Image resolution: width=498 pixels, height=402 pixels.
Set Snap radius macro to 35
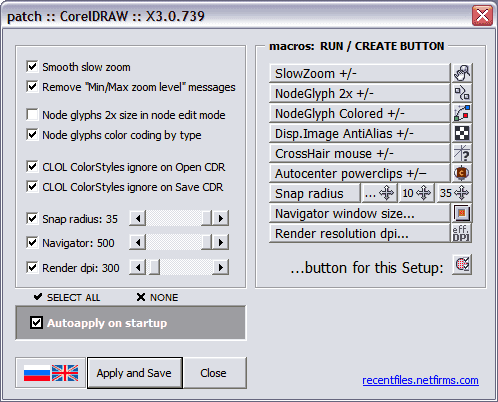click(x=454, y=193)
